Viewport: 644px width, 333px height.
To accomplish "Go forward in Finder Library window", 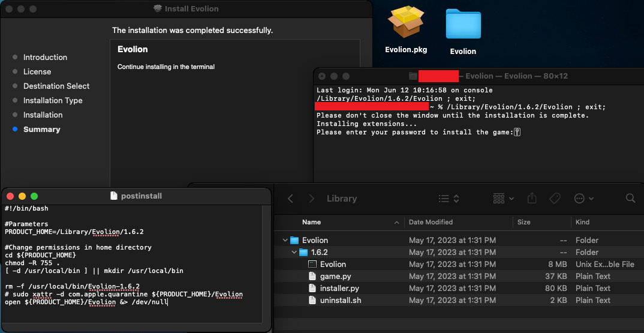I will 312,199.
